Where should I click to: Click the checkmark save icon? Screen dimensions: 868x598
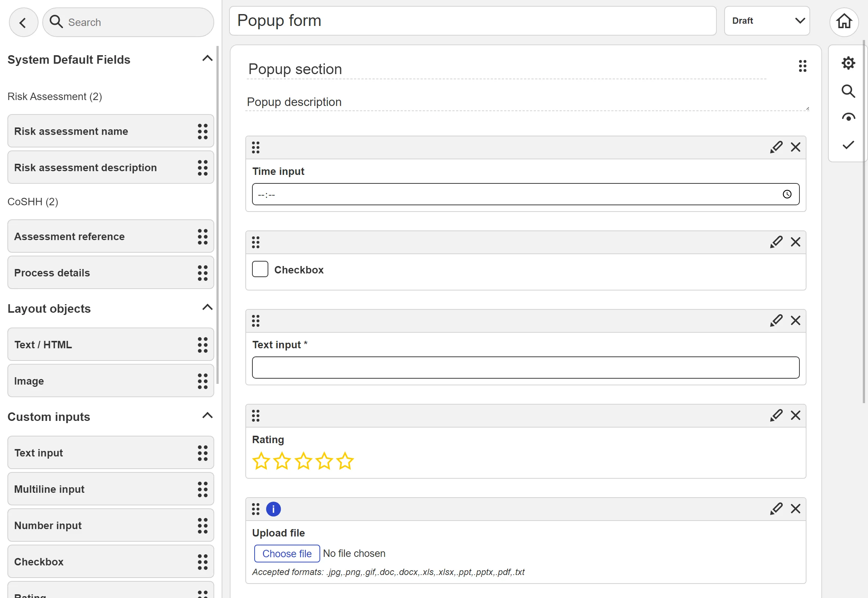848,145
